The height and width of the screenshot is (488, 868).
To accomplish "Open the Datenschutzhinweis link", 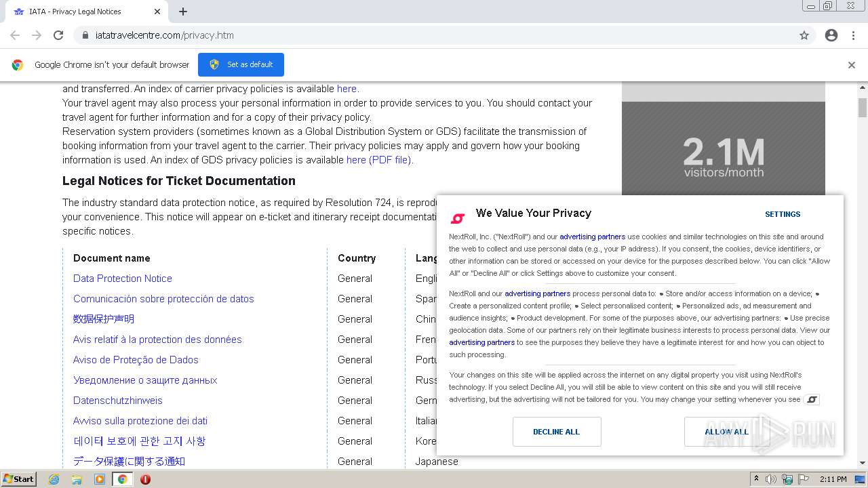I will click(x=118, y=401).
